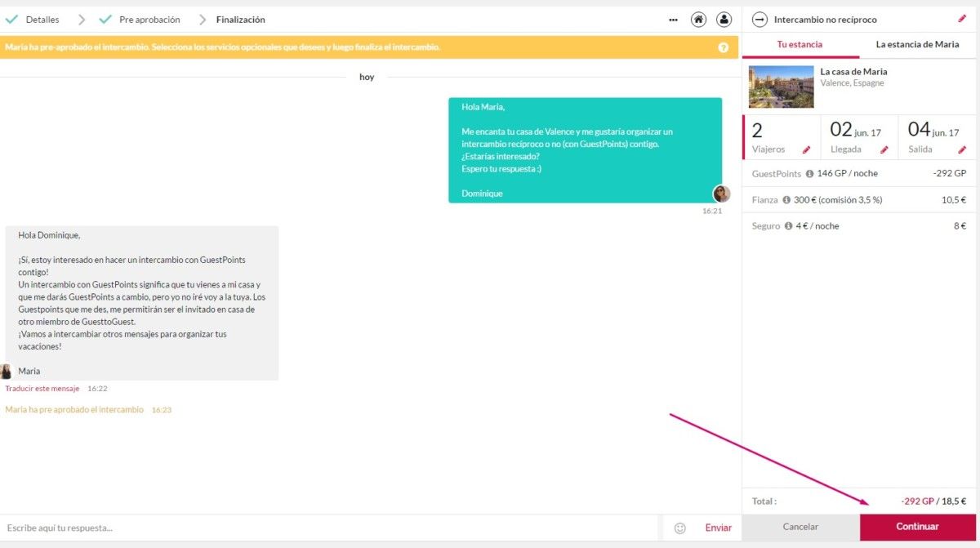Click Dominique's avatar on sent message
980x548 pixels.
[x=721, y=194]
